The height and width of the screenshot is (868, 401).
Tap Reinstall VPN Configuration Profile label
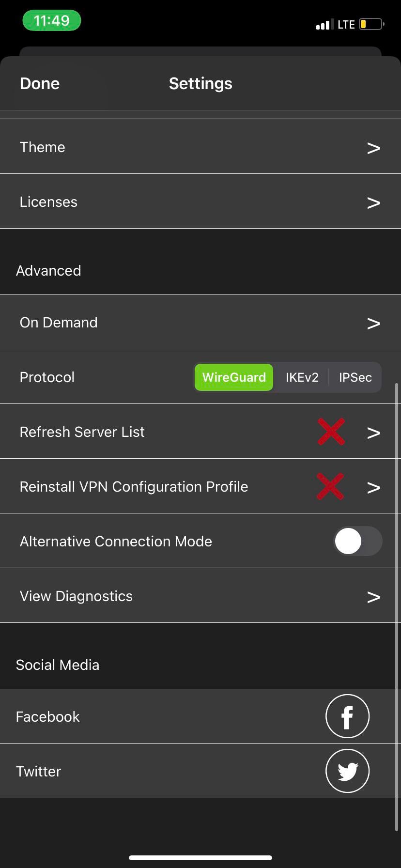(134, 486)
